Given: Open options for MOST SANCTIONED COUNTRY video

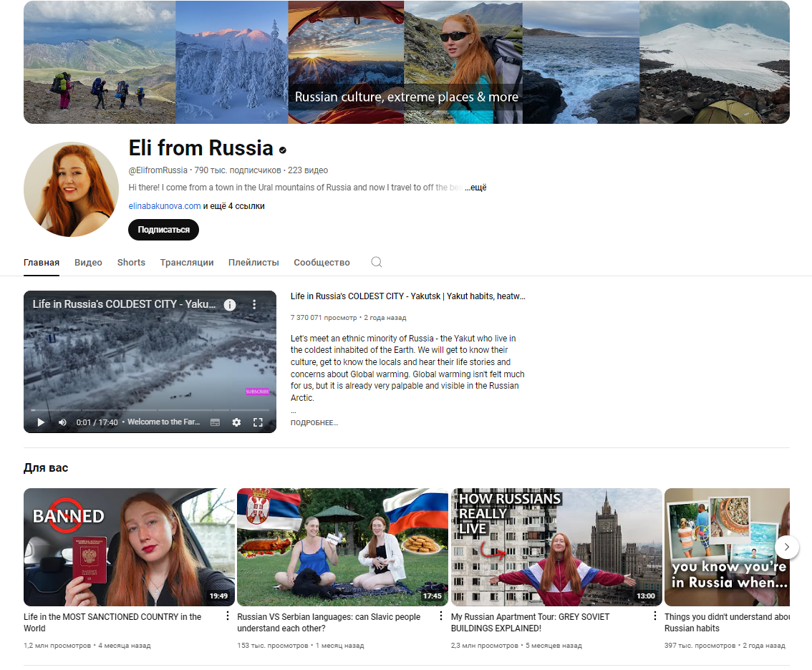Looking at the screenshot, I should click(227, 616).
